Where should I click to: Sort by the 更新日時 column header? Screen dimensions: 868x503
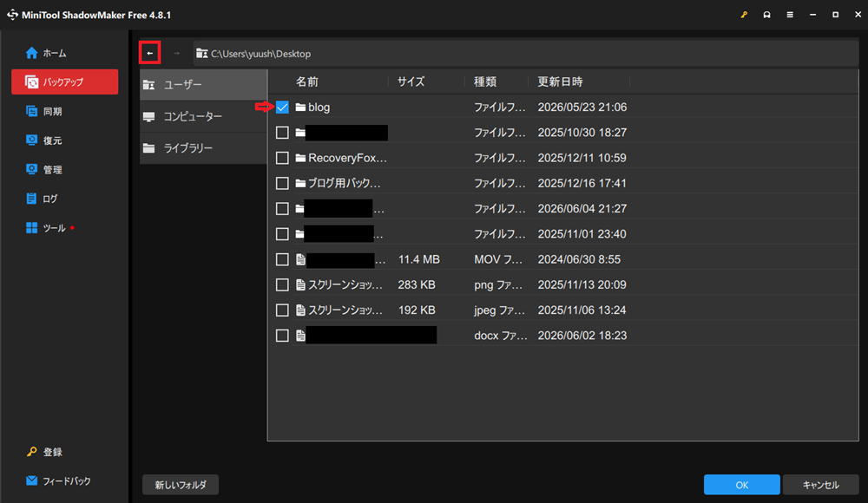pyautogui.click(x=560, y=82)
